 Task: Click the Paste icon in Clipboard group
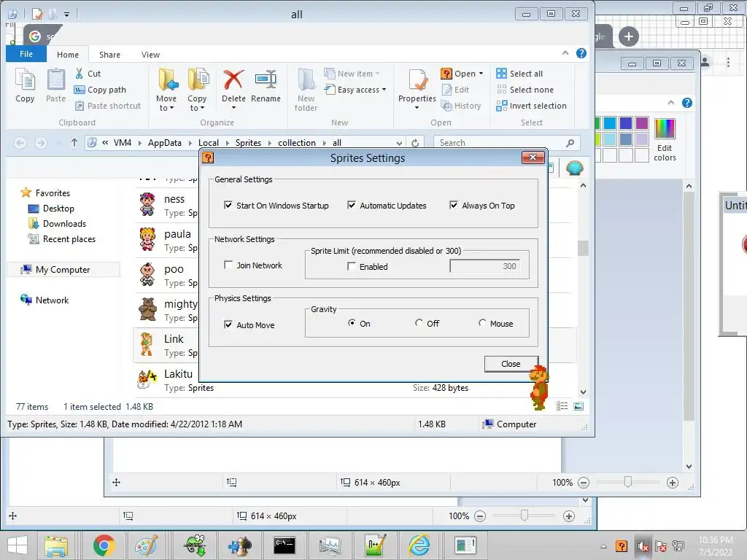point(55,85)
